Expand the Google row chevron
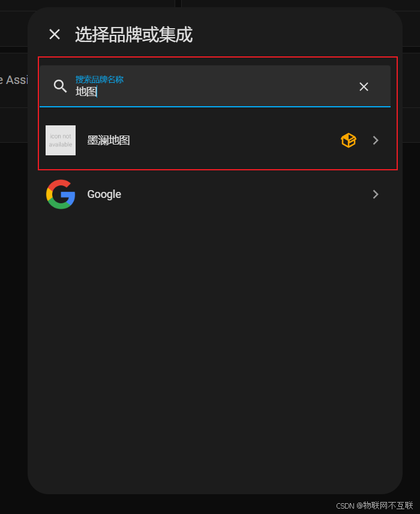The height and width of the screenshot is (514, 420). (376, 194)
